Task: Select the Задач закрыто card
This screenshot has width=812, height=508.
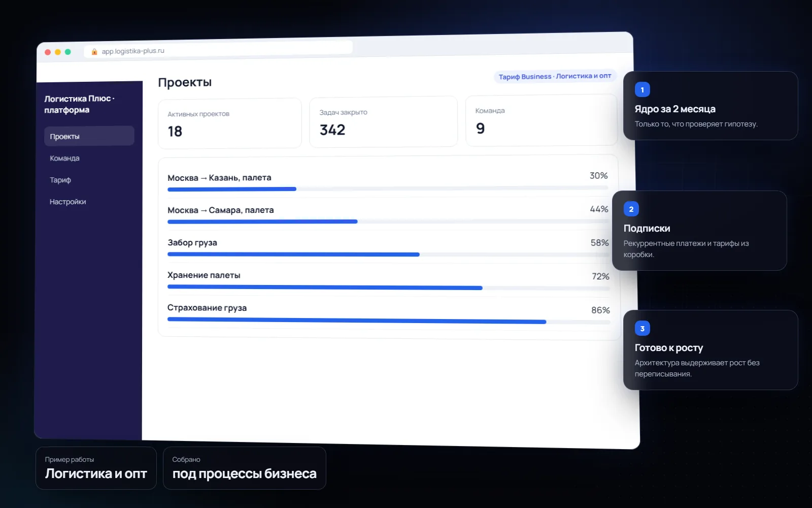Action: pos(383,122)
